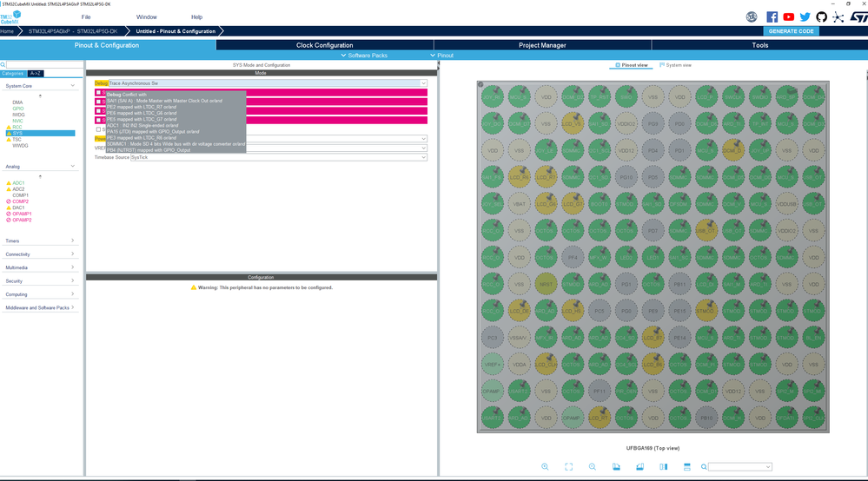The height and width of the screenshot is (481, 868).
Task: Open the pin search combo box
Action: [740, 467]
